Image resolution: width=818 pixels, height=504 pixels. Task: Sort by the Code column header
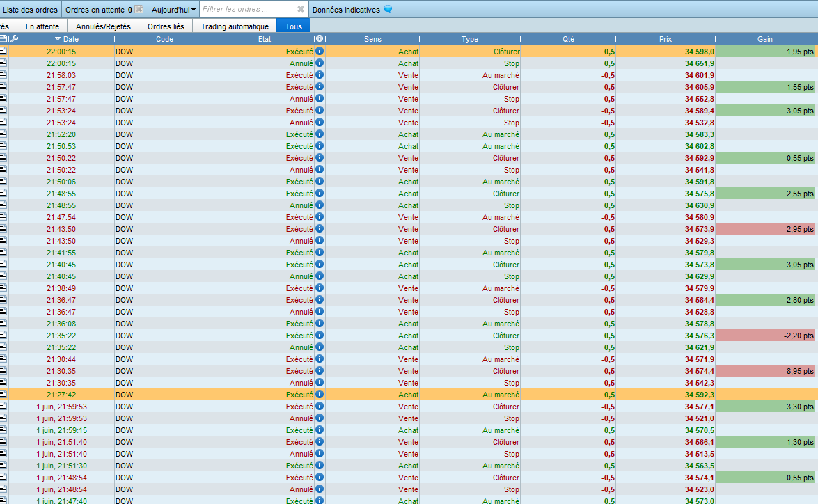pos(164,39)
